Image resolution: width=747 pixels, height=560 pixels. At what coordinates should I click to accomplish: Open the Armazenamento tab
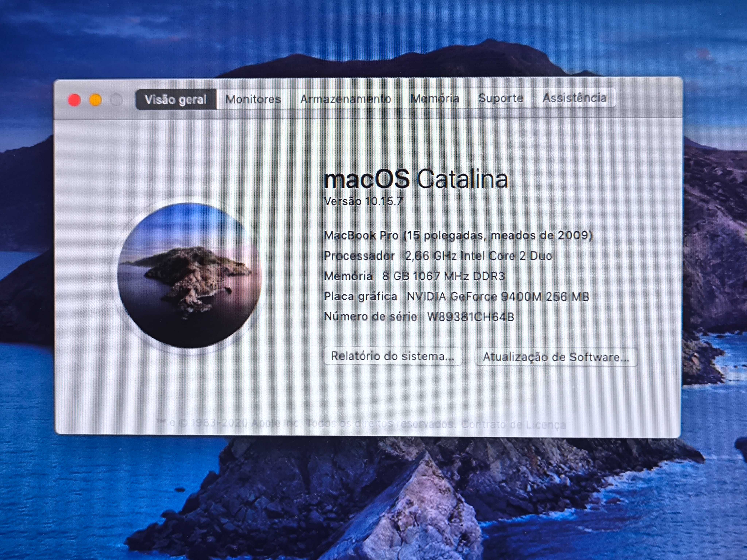pos(346,99)
